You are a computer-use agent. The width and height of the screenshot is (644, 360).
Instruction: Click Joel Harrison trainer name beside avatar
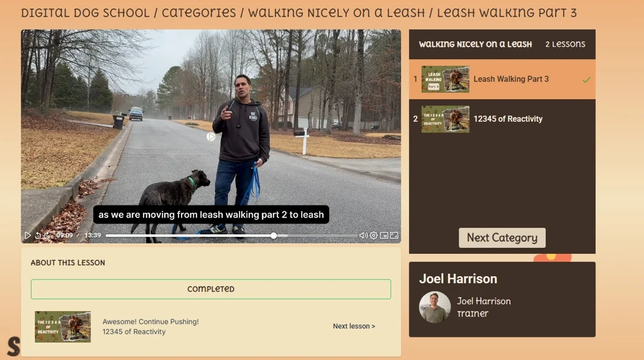[484, 301]
